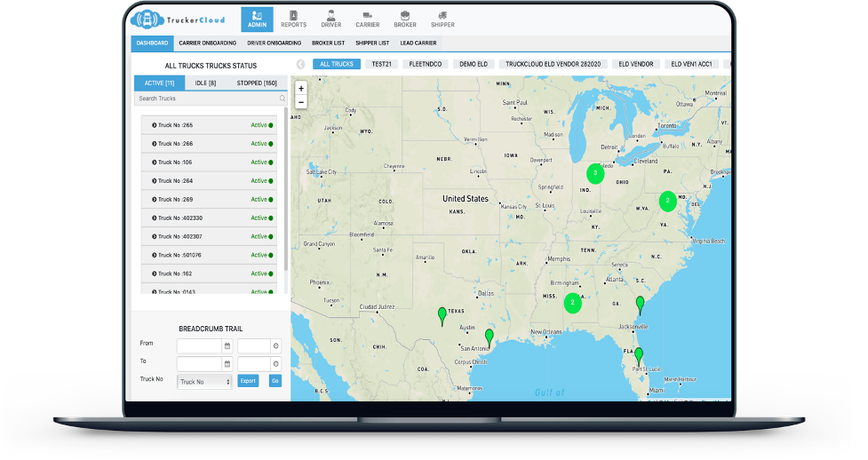Open Shipper List tab

click(372, 44)
